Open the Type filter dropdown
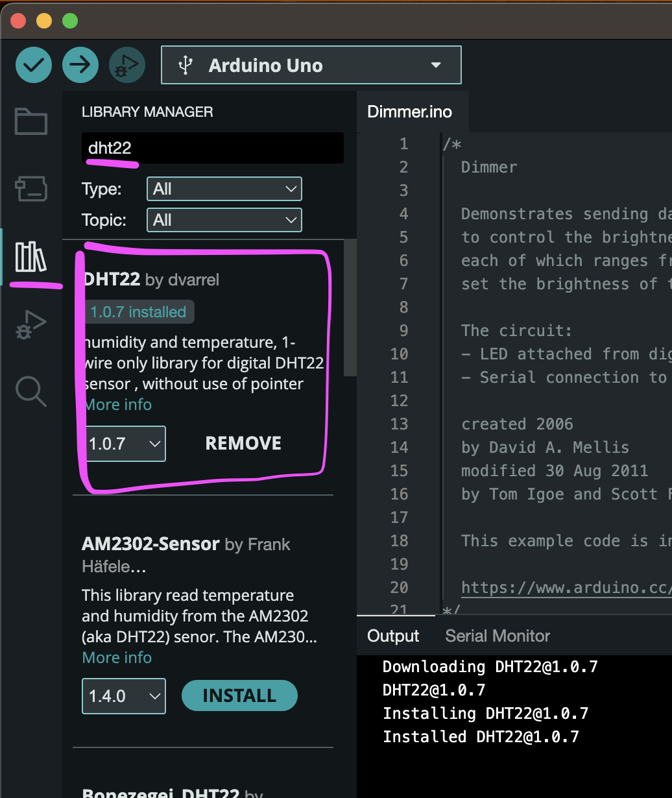The image size is (672, 798). [x=224, y=189]
